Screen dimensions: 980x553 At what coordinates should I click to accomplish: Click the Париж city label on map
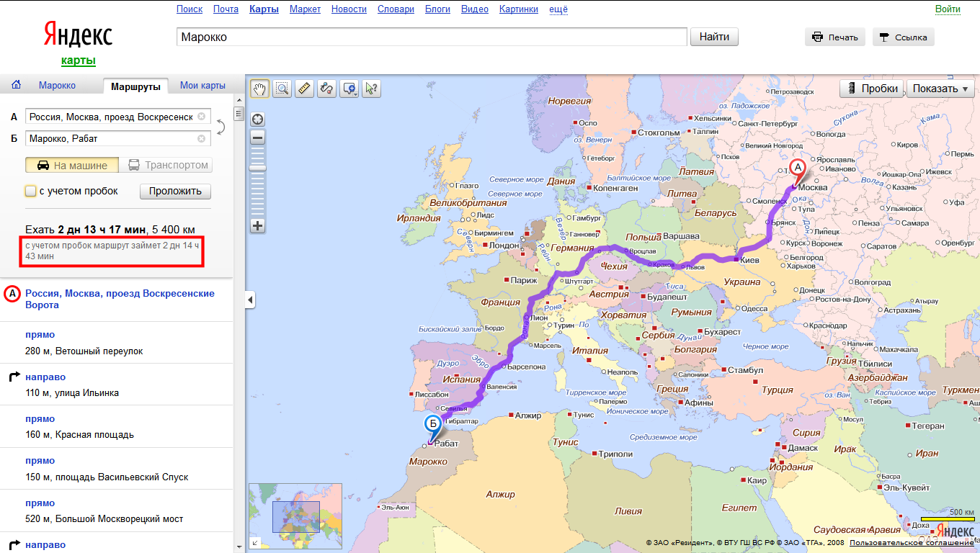point(524,281)
